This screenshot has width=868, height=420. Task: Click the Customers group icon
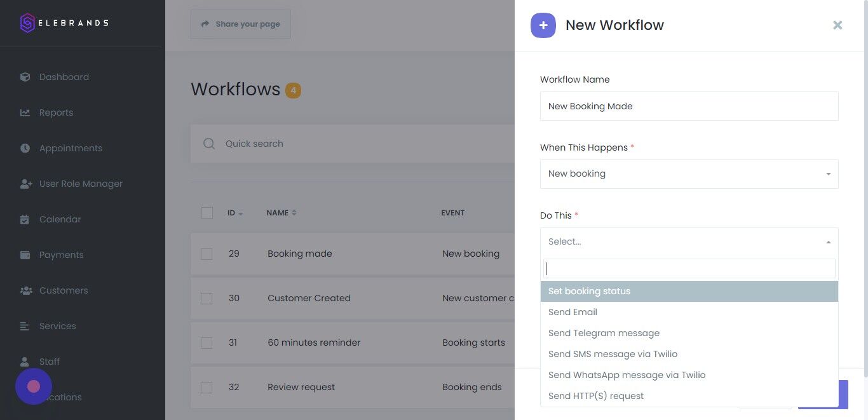[x=26, y=290]
